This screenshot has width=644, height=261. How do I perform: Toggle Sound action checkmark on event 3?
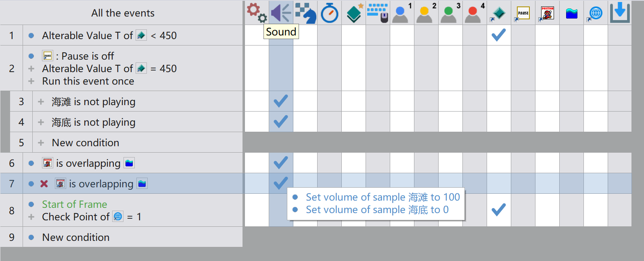tap(281, 101)
